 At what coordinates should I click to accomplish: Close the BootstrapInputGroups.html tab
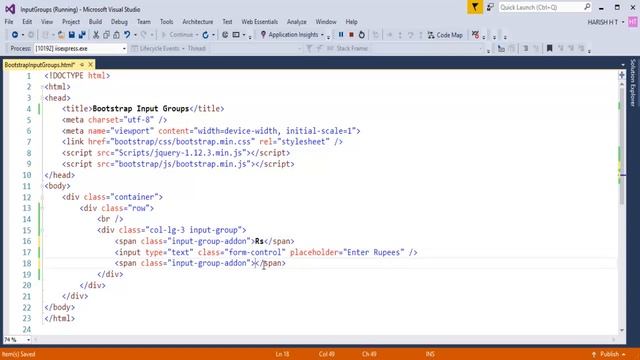tap(91, 64)
